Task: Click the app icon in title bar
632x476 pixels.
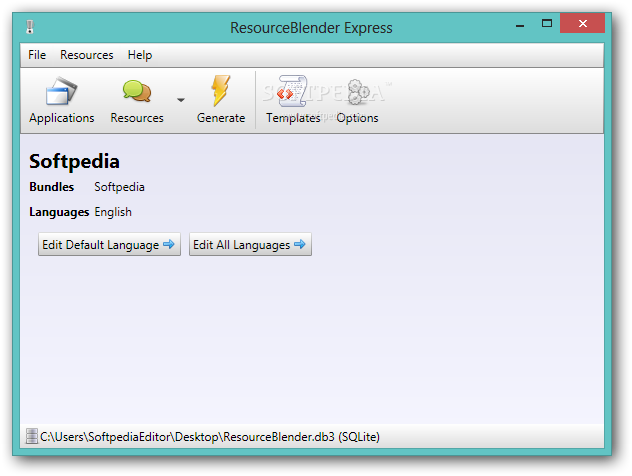Action: pyautogui.click(x=30, y=27)
